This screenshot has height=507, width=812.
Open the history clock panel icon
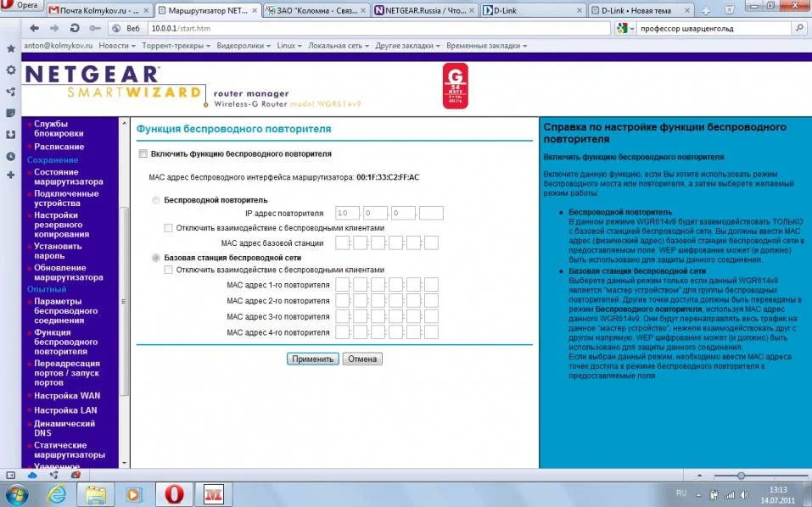pyautogui.click(x=10, y=156)
